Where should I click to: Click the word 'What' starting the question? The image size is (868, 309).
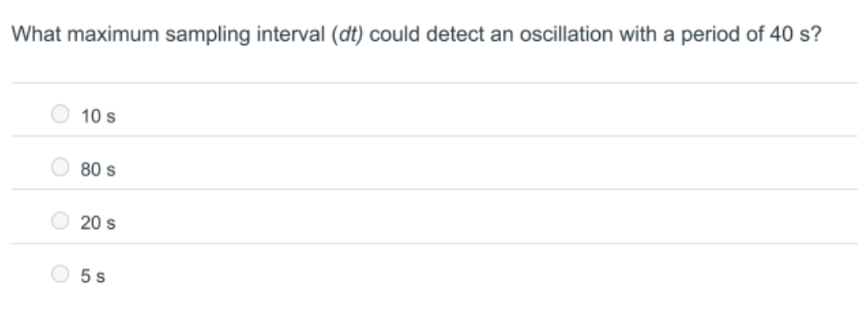coord(37,34)
